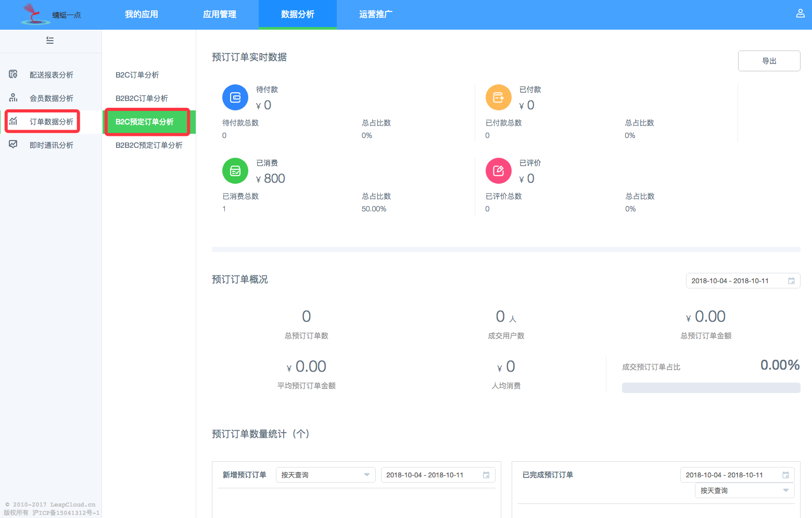Open 即时通讯分析 in sidebar
812x518 pixels.
[51, 145]
